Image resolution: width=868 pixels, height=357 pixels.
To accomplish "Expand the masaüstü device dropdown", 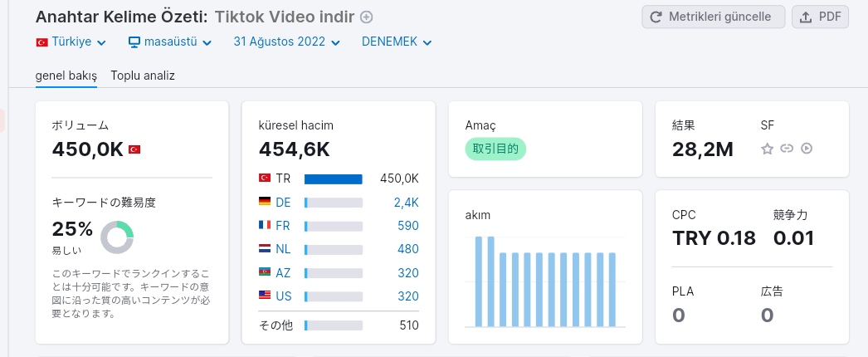I will click(x=170, y=42).
